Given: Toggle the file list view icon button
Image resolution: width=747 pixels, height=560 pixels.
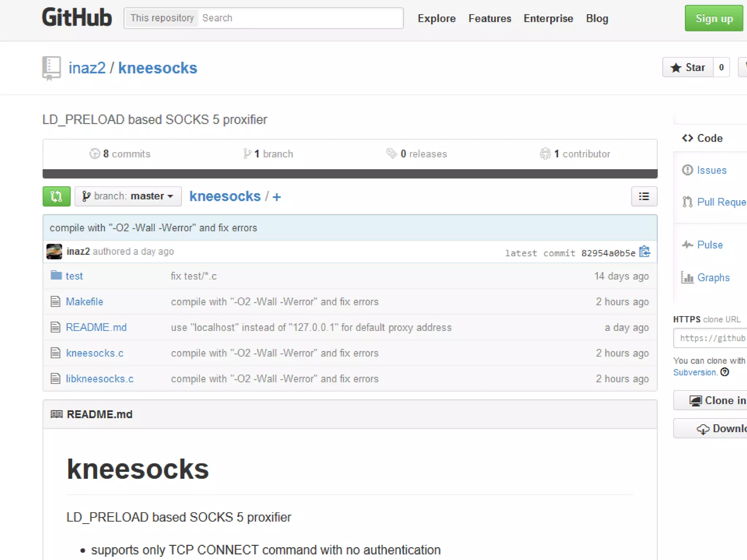Looking at the screenshot, I should 644,197.
